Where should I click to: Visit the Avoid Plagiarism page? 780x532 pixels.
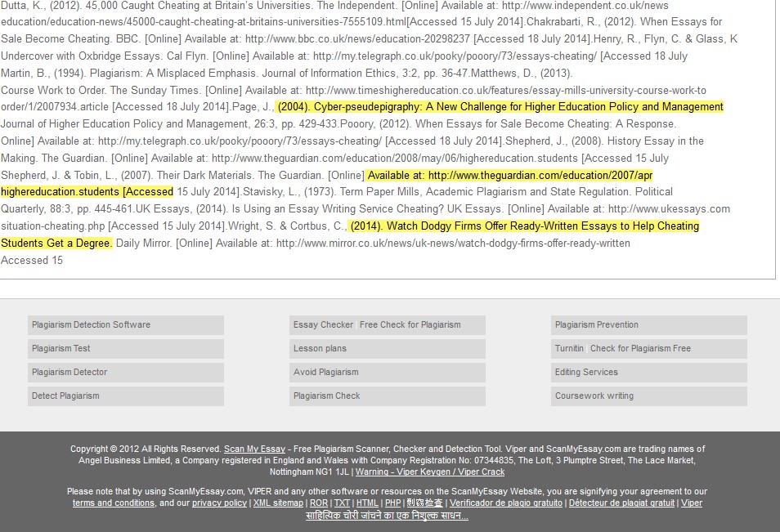point(325,372)
